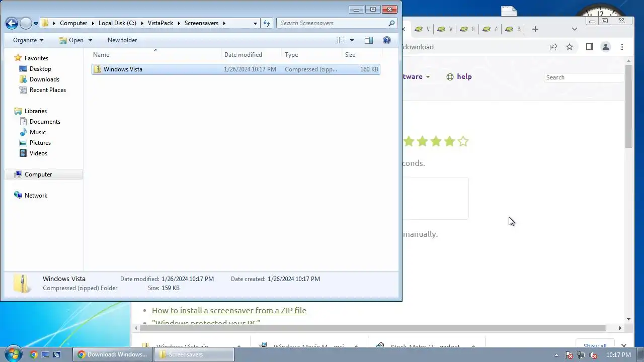Switch to Chrome tab labeled A

coord(490,29)
